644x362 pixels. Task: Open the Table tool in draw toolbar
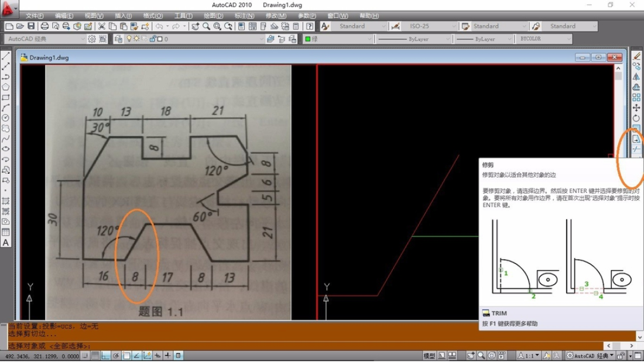click(x=6, y=232)
